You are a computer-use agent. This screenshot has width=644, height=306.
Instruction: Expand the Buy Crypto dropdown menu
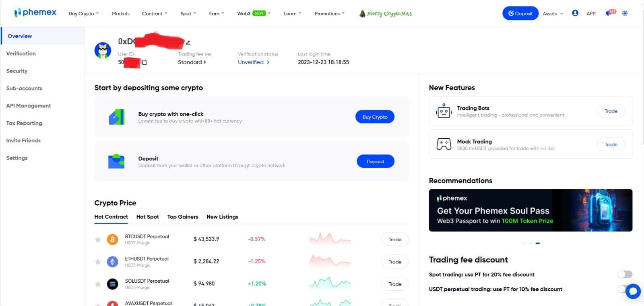[84, 14]
